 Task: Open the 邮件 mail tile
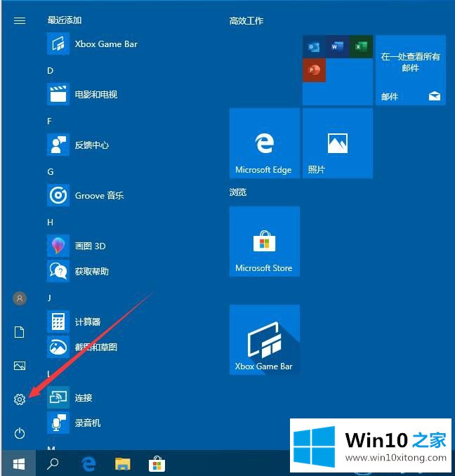[411, 70]
